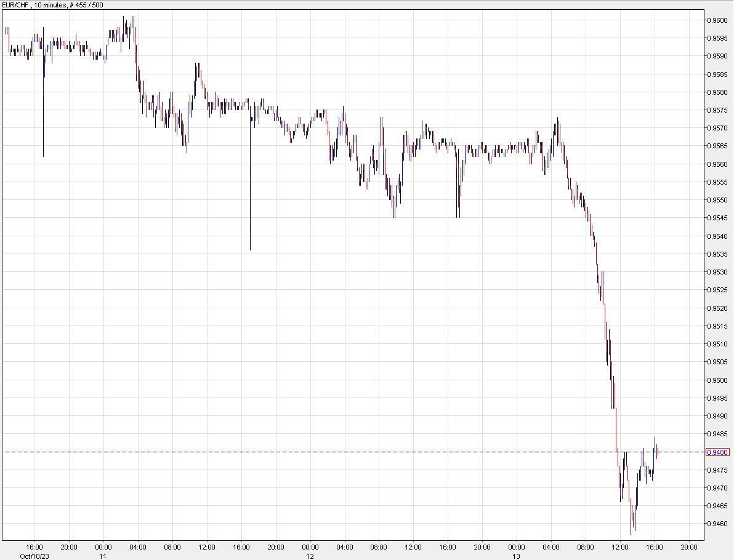Click the 0.9525 price axis label
This screenshot has width=734, height=560.
coord(717,290)
